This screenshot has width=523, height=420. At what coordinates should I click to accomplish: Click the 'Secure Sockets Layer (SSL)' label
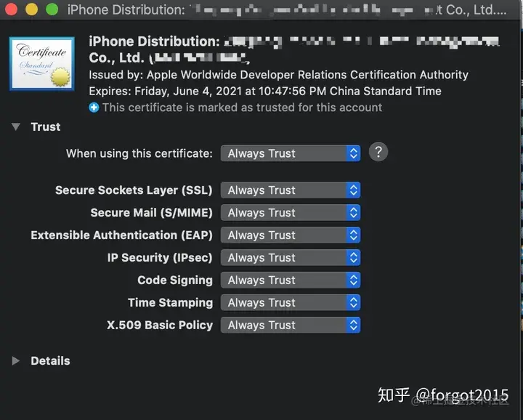coord(134,190)
